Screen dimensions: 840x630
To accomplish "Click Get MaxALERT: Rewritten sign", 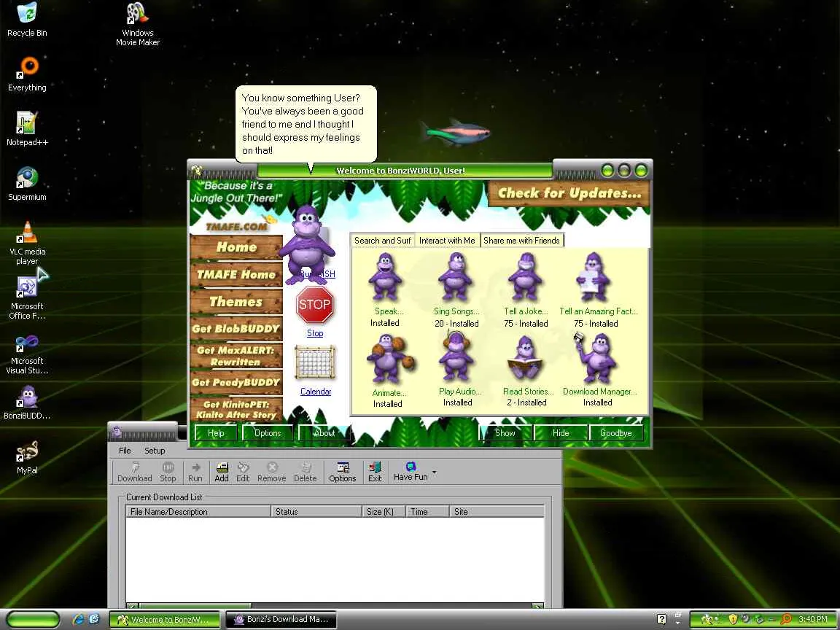I will coord(236,356).
